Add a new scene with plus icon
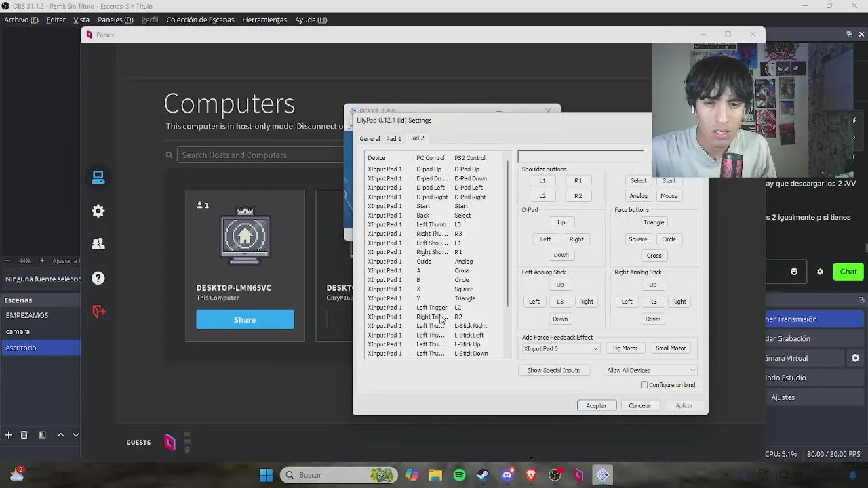The height and width of the screenshot is (488, 868). (9, 435)
